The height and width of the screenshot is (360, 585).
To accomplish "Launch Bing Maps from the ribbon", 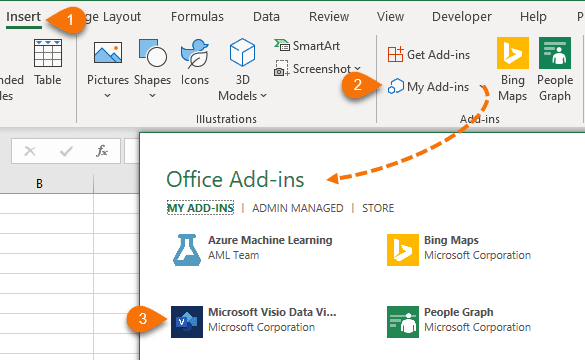I will [513, 69].
